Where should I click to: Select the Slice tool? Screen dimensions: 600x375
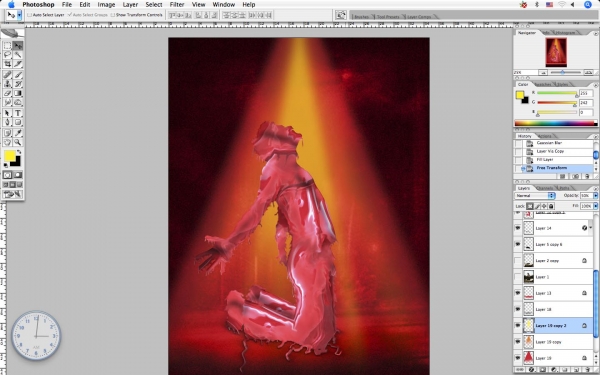[x=18, y=64]
